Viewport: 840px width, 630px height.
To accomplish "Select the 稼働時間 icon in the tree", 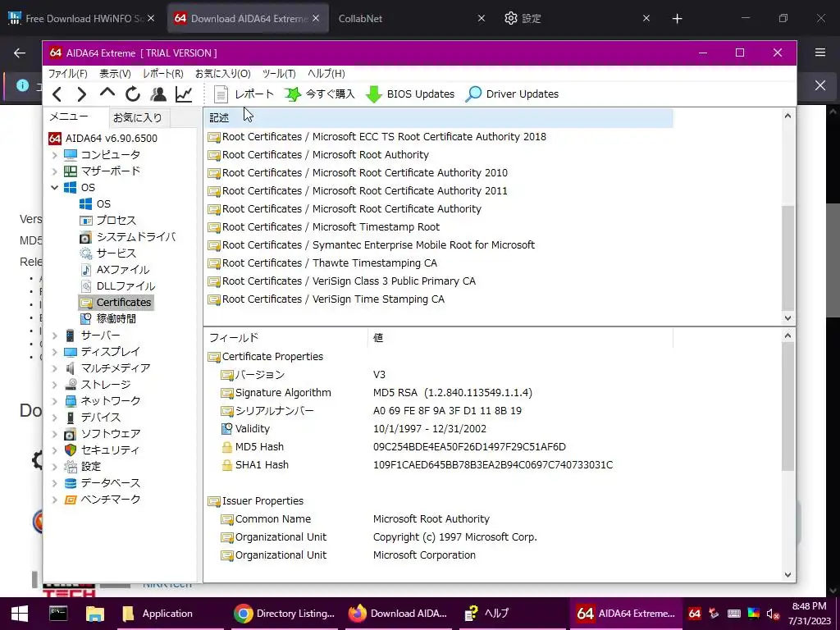I will pos(85,319).
